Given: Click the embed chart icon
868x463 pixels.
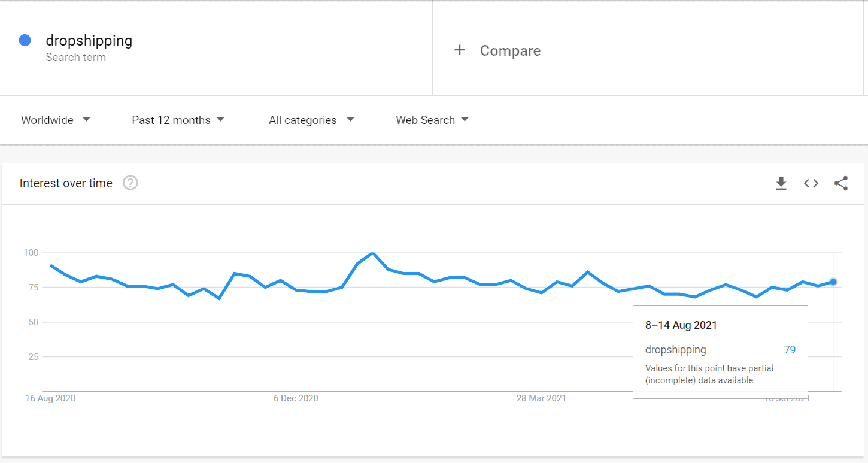Looking at the screenshot, I should click(x=811, y=183).
